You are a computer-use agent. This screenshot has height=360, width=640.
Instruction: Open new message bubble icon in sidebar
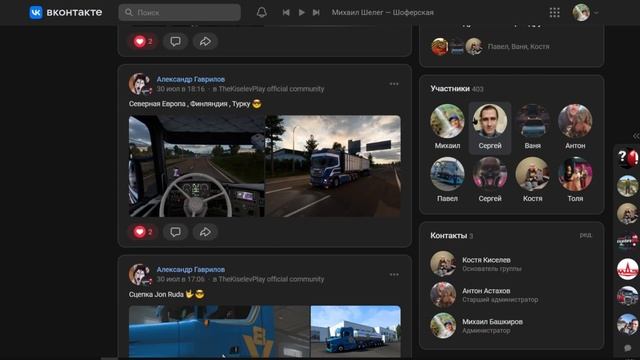(x=627, y=348)
